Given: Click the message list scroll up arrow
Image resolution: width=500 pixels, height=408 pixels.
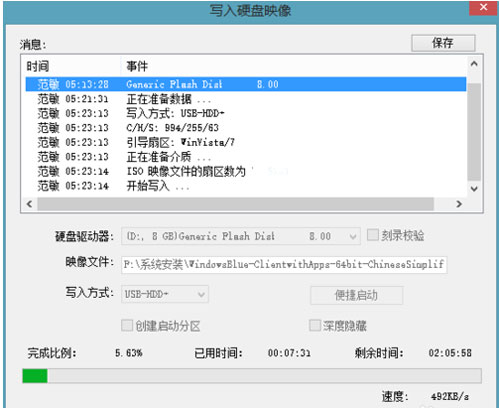Looking at the screenshot, I should click(474, 64).
